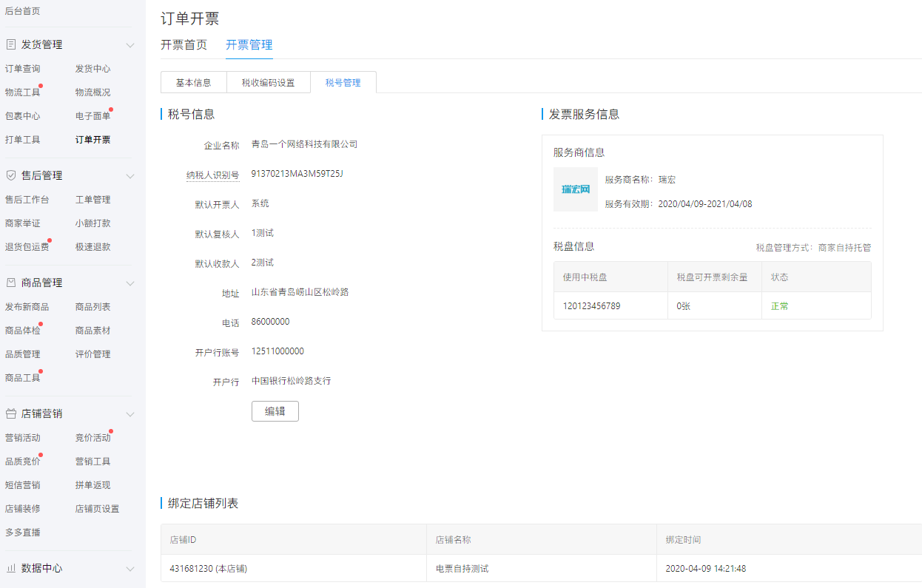Open 营销活动 in the sidebar
922x588 pixels.
pyautogui.click(x=23, y=438)
